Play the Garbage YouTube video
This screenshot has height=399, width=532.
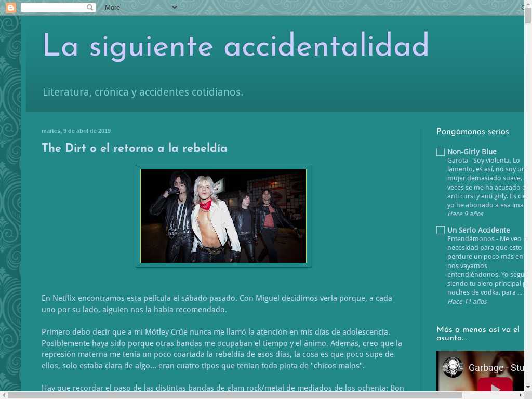495,387
